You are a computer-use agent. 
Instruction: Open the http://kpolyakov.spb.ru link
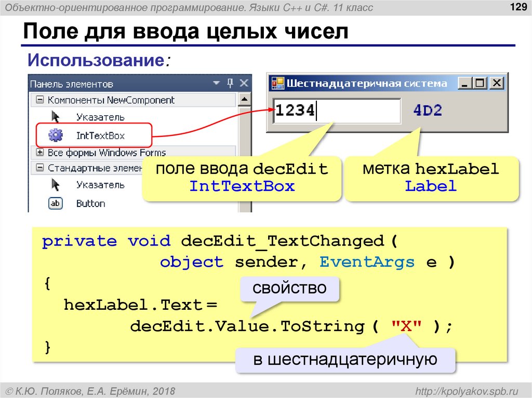point(467,391)
